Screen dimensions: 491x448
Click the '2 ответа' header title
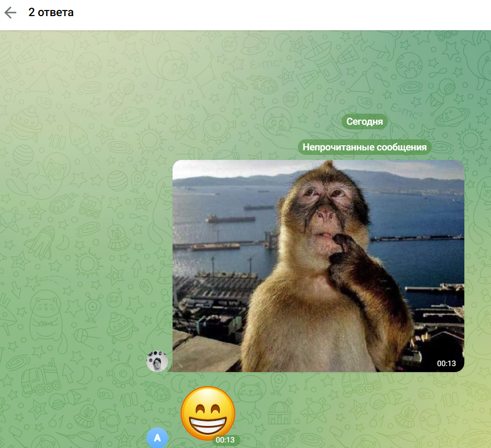(x=51, y=13)
